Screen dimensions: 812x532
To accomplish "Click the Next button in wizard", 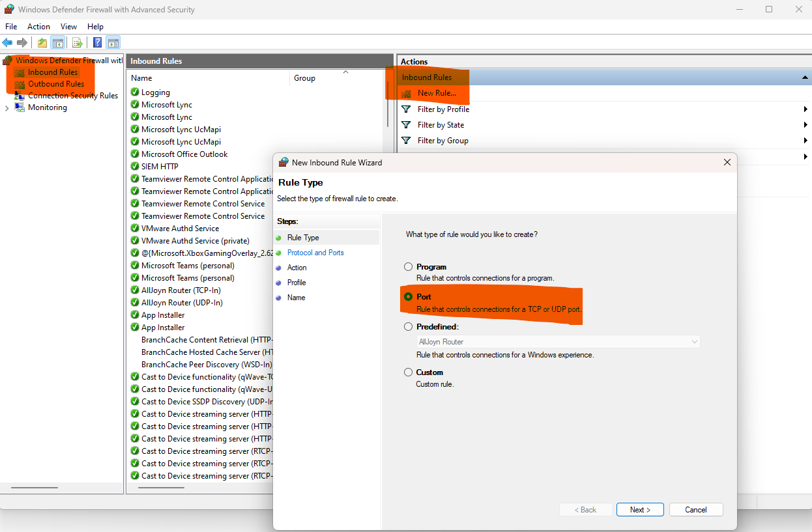I will tap(640, 510).
